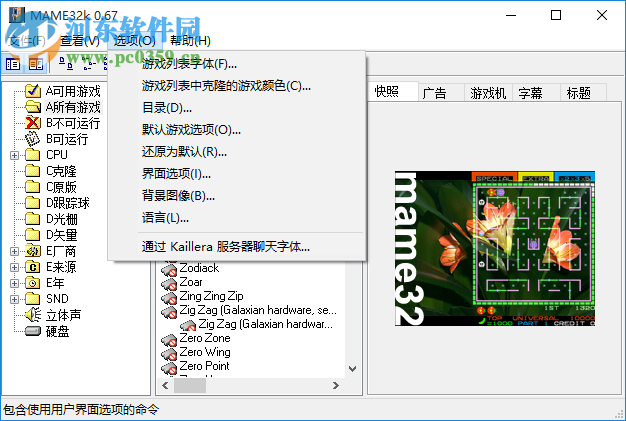Screen dimensions: 626x421
Task: Select A所有游戏 label in folder tree
Action: tap(73, 107)
